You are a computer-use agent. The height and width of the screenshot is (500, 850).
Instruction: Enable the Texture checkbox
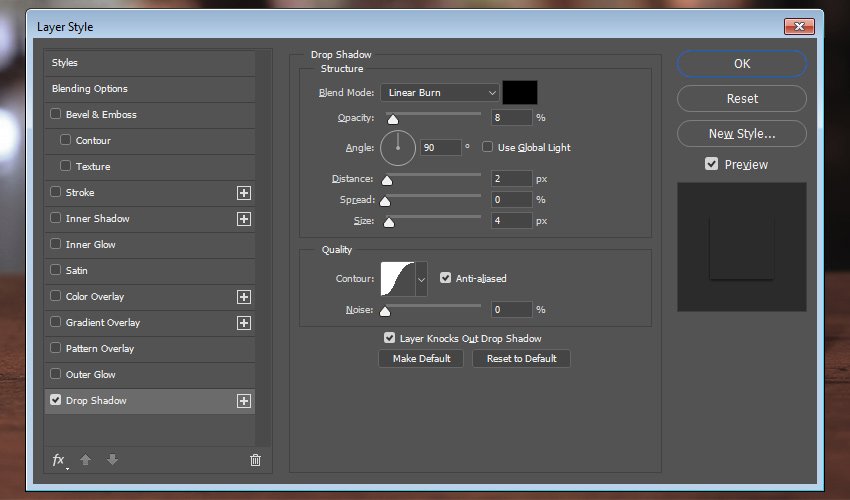(x=66, y=166)
